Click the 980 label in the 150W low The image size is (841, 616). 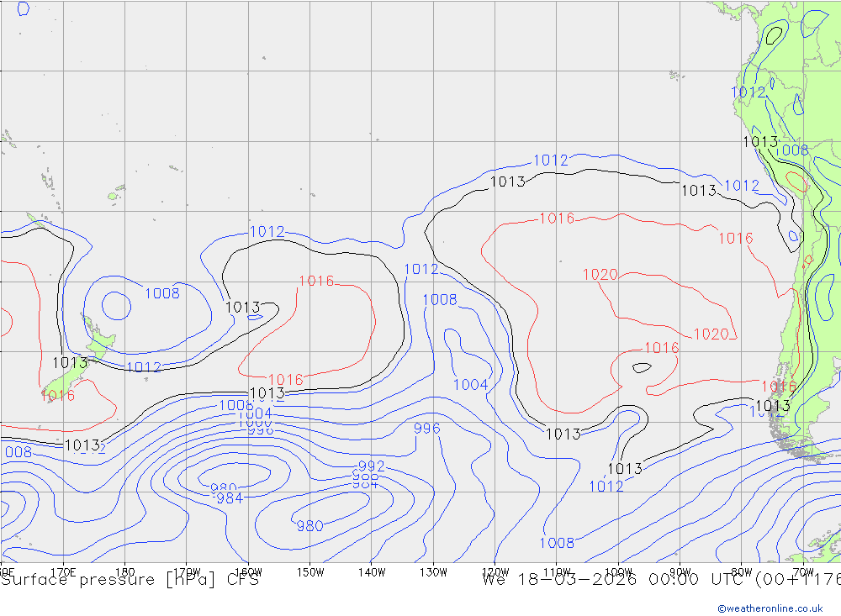point(310,526)
